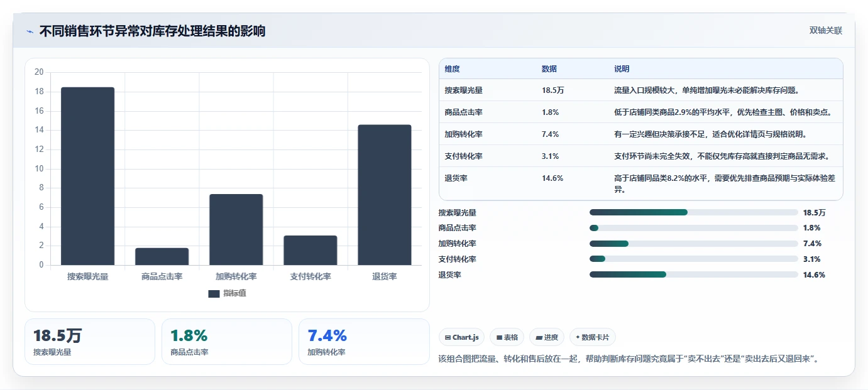Click the description starting 低于店铺同类商品2.9%
Screen dimensions: 868x390
coord(723,112)
